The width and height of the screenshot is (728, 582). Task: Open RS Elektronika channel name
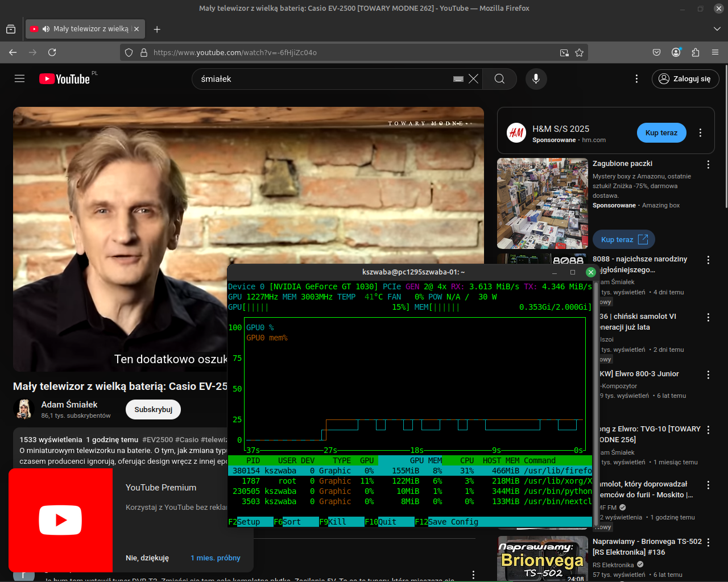613,565
